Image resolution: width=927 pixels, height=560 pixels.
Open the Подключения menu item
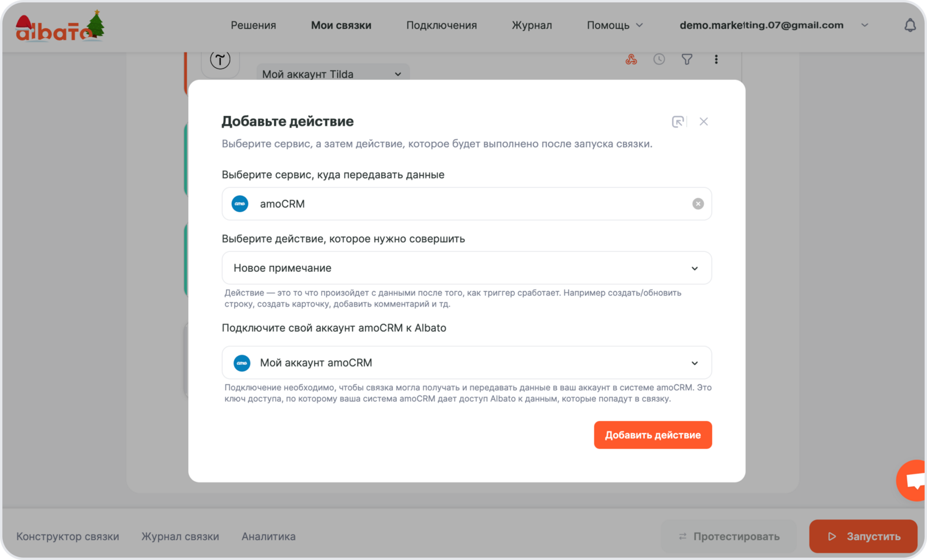pyautogui.click(x=441, y=25)
